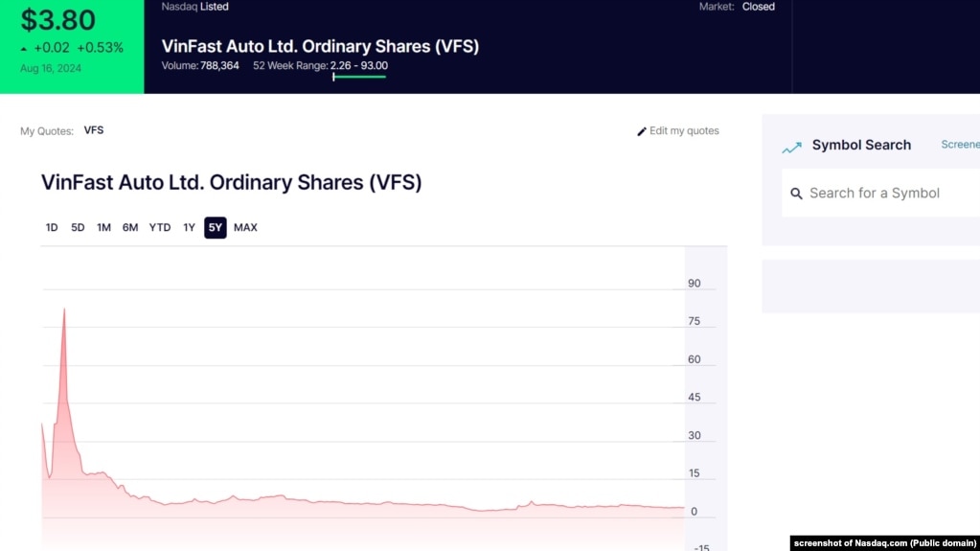
Task: Click the Aug 16, 2024 date
Action: coord(51,68)
